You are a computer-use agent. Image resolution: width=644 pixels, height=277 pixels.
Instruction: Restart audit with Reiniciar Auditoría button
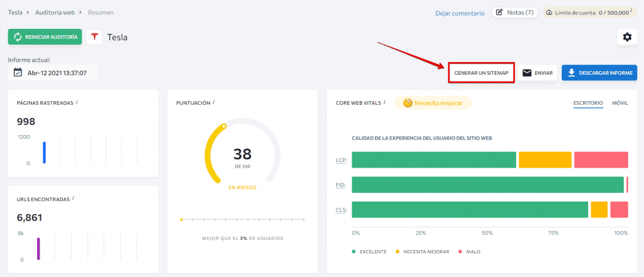tap(45, 37)
